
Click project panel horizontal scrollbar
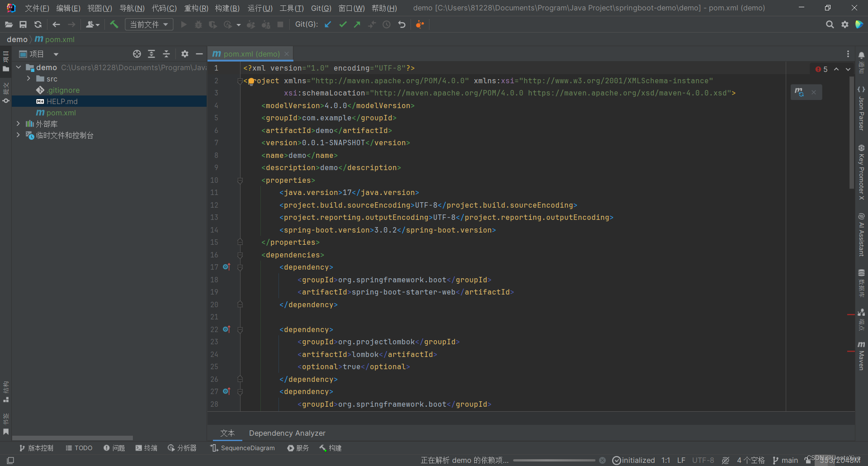point(72,438)
